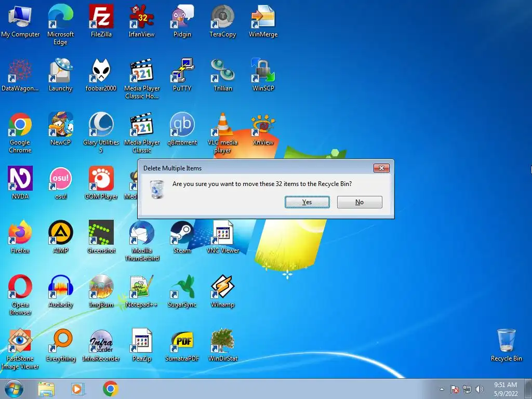This screenshot has height=399, width=532.
Task: Open Windows Explorer from the taskbar
Action: click(x=46, y=389)
